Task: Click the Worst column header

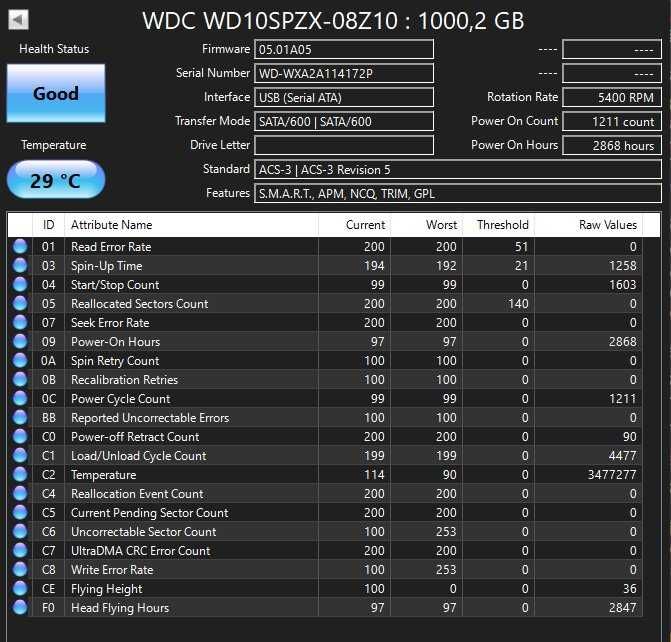Action: [x=427, y=225]
